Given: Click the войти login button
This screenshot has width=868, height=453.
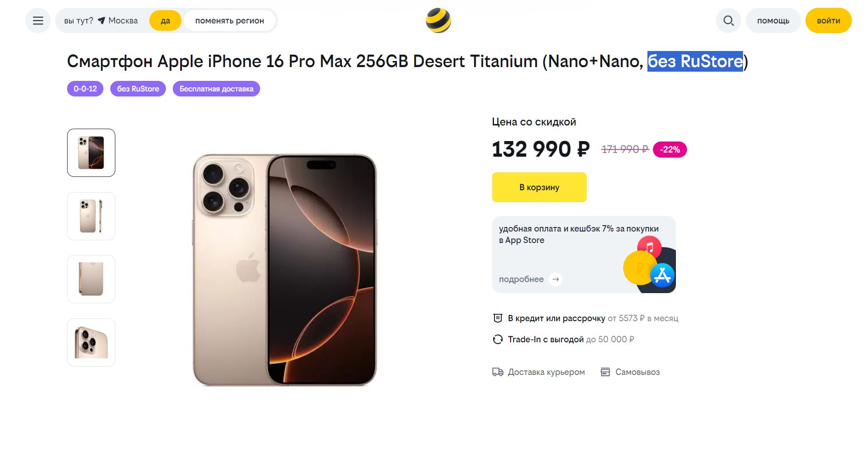Looking at the screenshot, I should coord(828,21).
